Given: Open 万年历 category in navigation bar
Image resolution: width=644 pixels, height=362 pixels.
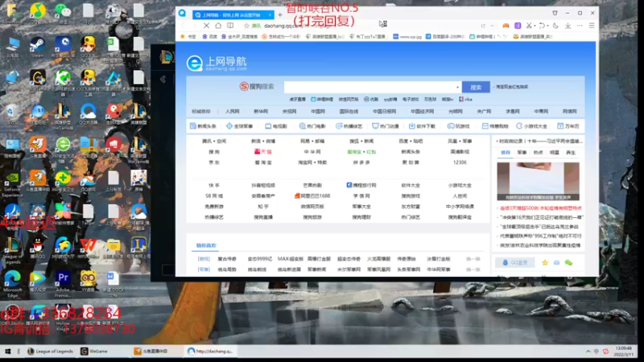Looking at the screenshot, I should point(568,126).
